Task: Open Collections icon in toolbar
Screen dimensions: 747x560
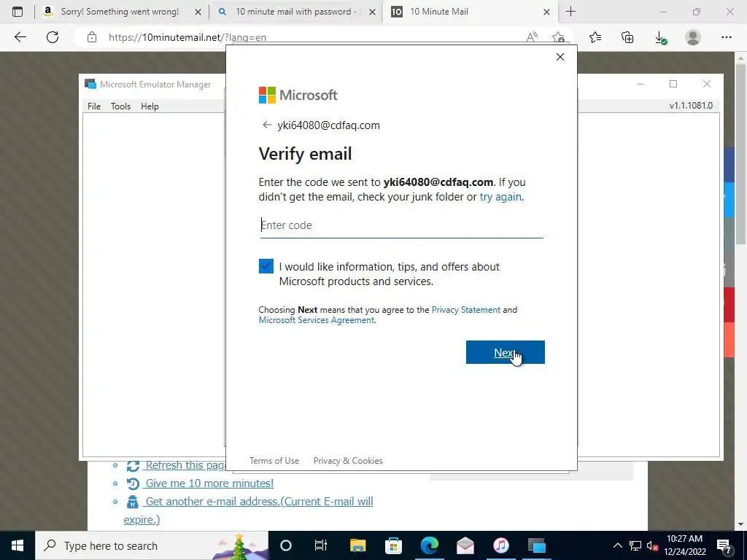Action: (627, 37)
